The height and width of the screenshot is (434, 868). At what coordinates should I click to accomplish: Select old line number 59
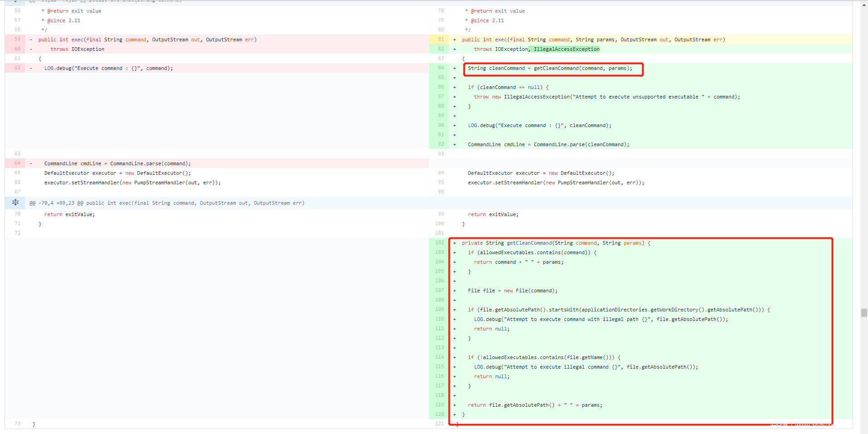[x=17, y=39]
